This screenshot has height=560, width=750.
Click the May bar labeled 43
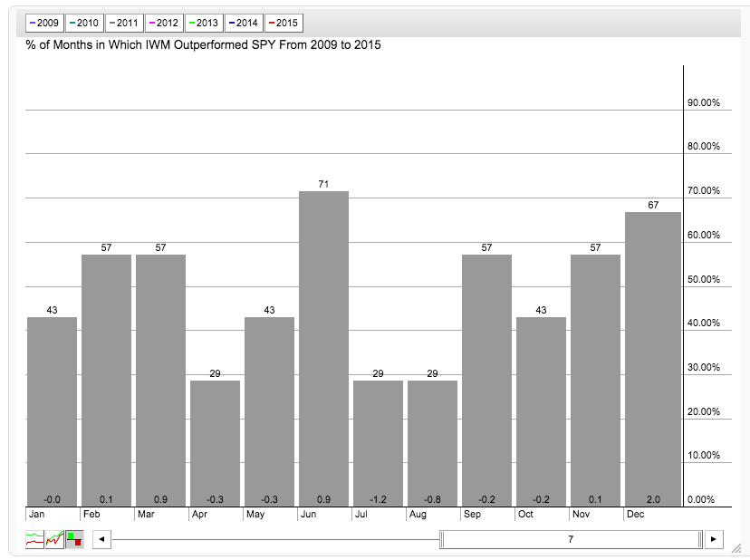(269, 411)
